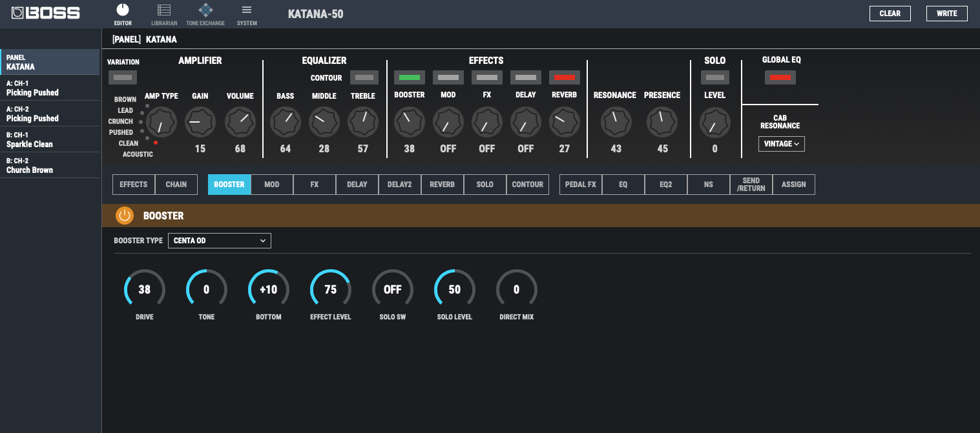Viewport: 980px width, 433px height.
Task: Toggle the GLOBAL EQ switch
Action: [x=780, y=77]
